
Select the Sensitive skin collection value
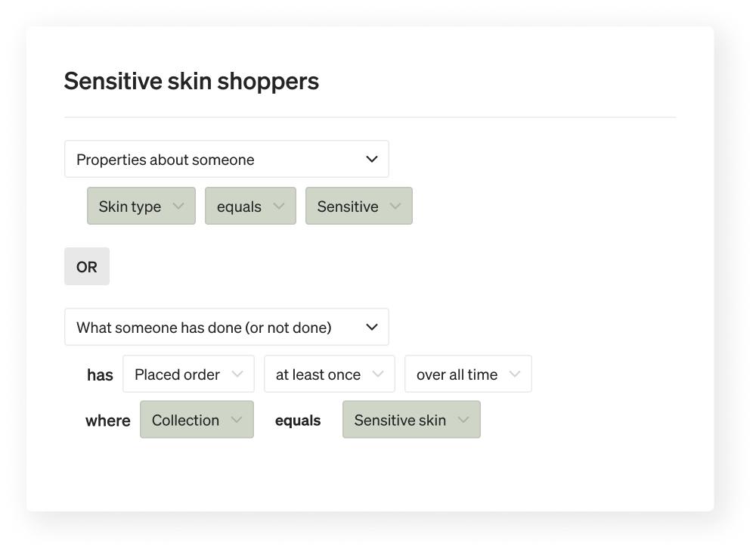[411, 420]
